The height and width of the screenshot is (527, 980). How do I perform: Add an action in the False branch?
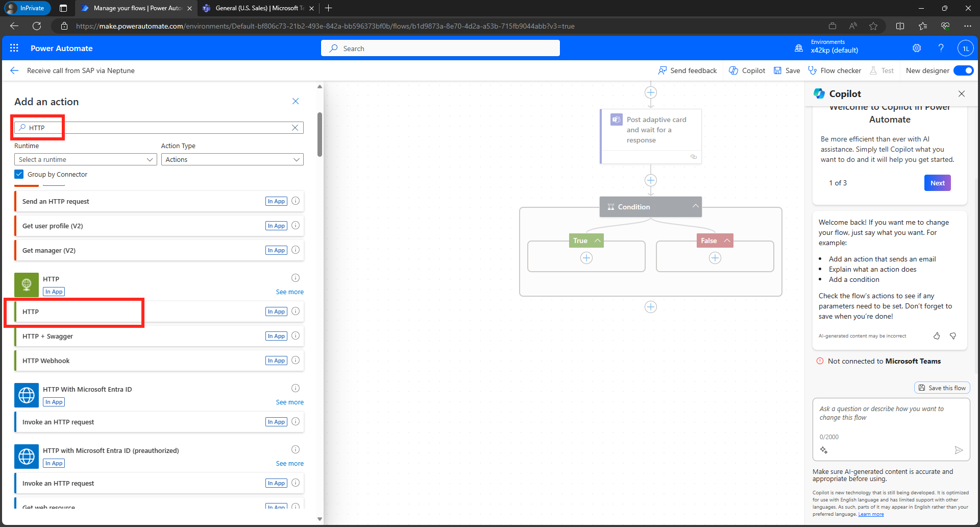click(x=715, y=258)
